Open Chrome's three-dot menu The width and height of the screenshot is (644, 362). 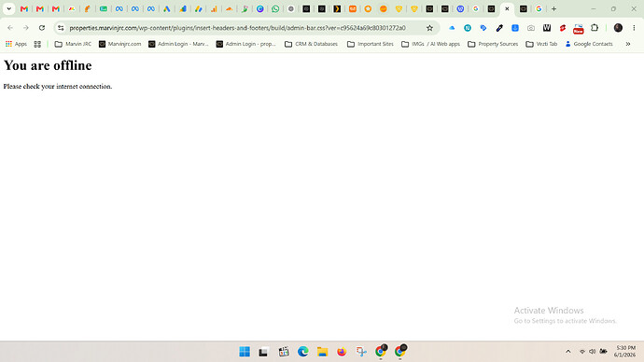[x=634, y=28]
